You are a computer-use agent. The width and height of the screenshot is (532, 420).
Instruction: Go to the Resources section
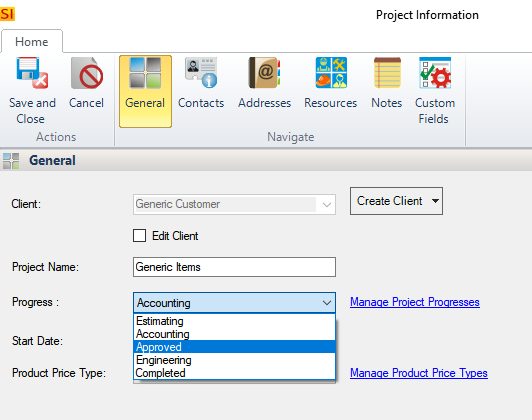331,73
